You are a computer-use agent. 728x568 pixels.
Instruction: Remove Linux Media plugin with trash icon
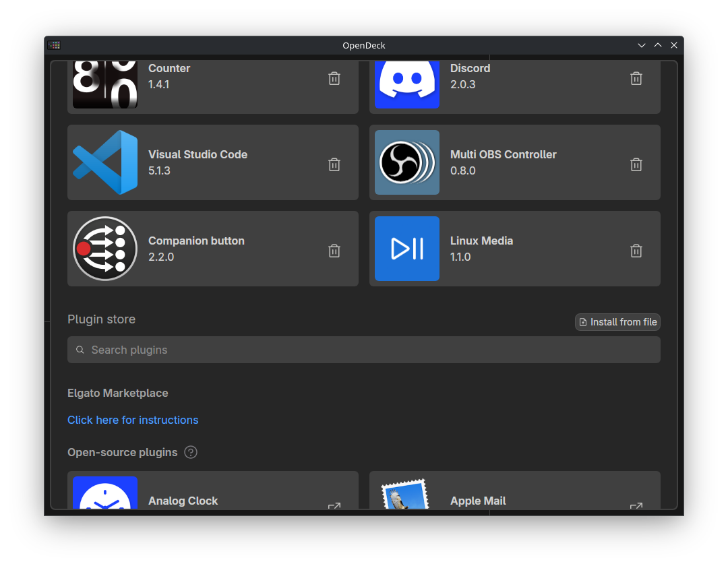tap(636, 251)
